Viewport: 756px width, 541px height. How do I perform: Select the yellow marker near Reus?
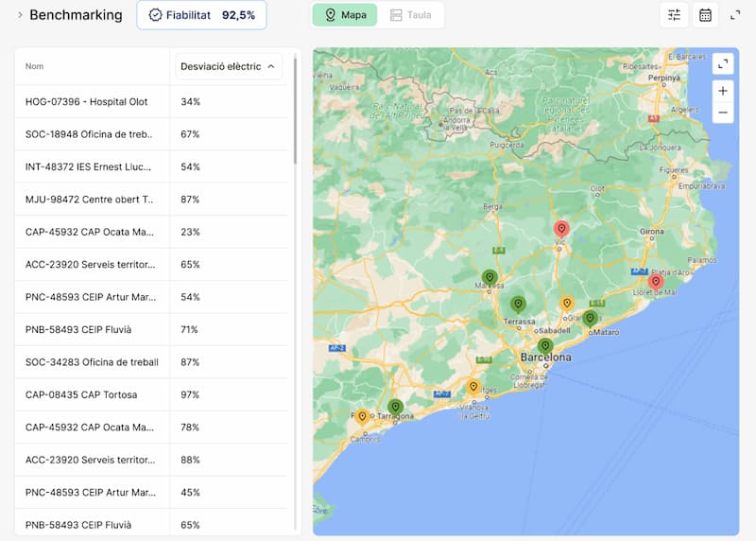coord(362,417)
